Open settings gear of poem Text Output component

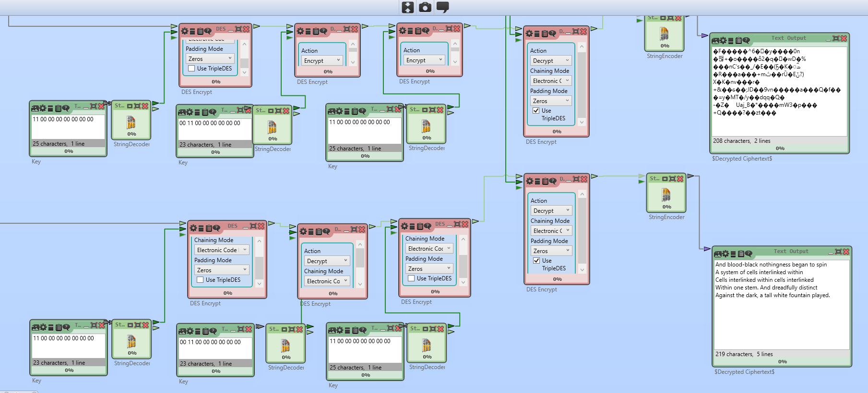[x=725, y=254]
